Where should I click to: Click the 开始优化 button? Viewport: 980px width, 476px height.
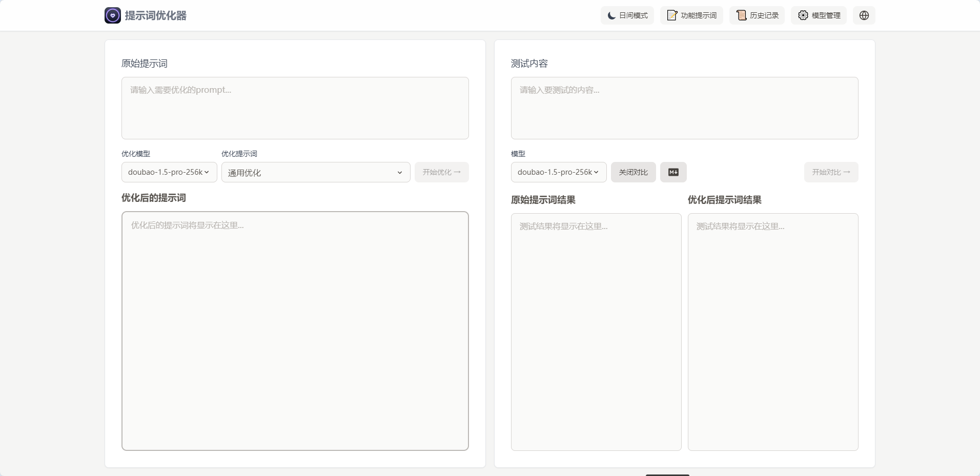[x=441, y=172]
